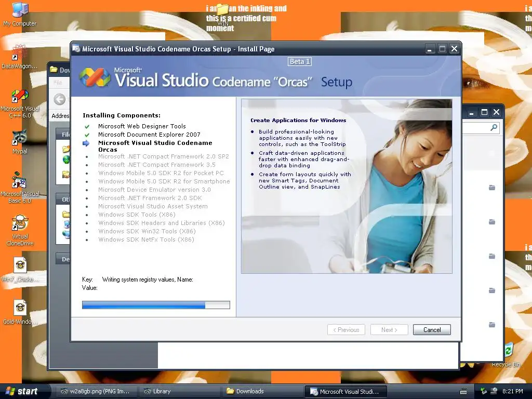Click Windows SDK Tools (X86) entry
The image size is (532, 399).
[137, 215]
